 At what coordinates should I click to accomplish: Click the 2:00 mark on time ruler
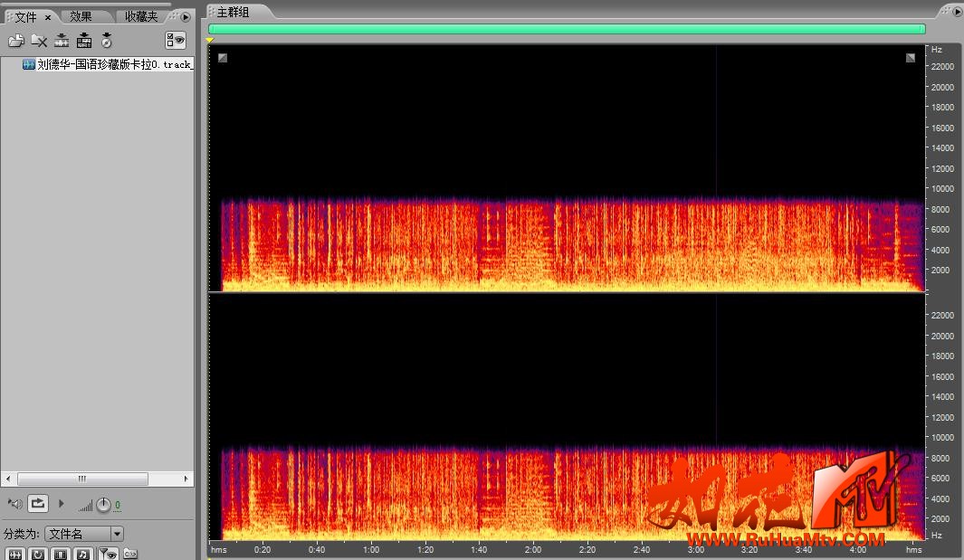pos(533,549)
